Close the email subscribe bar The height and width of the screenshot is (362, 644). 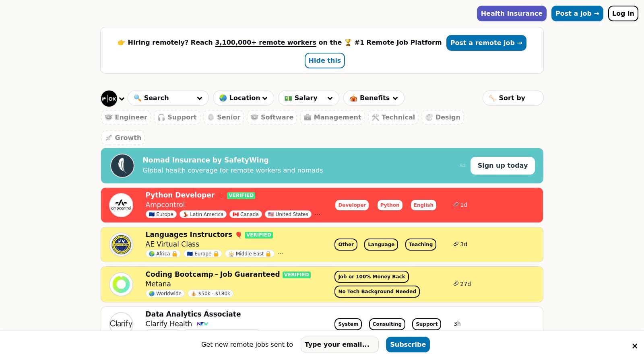[x=635, y=346]
